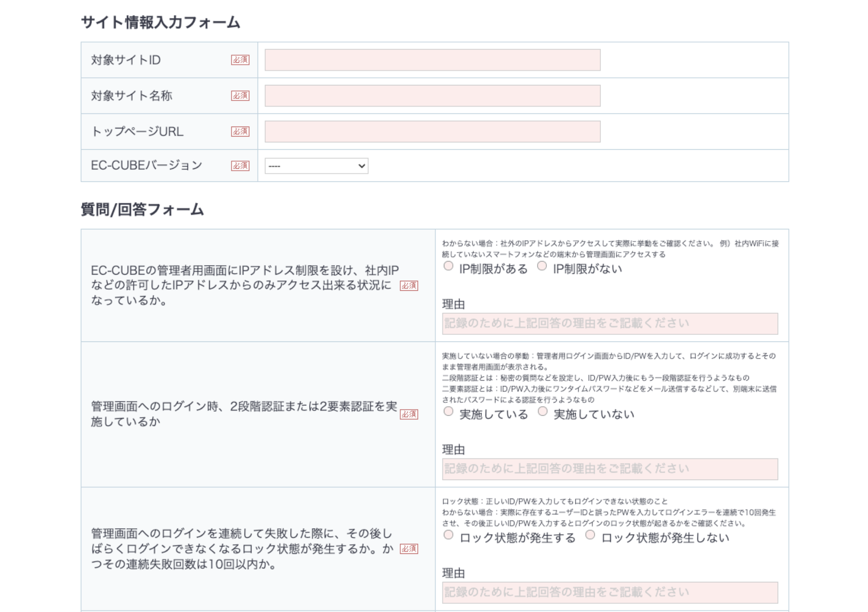
Task: Click the 必須 badge beside 対象サイト名称
Action: pyautogui.click(x=240, y=96)
